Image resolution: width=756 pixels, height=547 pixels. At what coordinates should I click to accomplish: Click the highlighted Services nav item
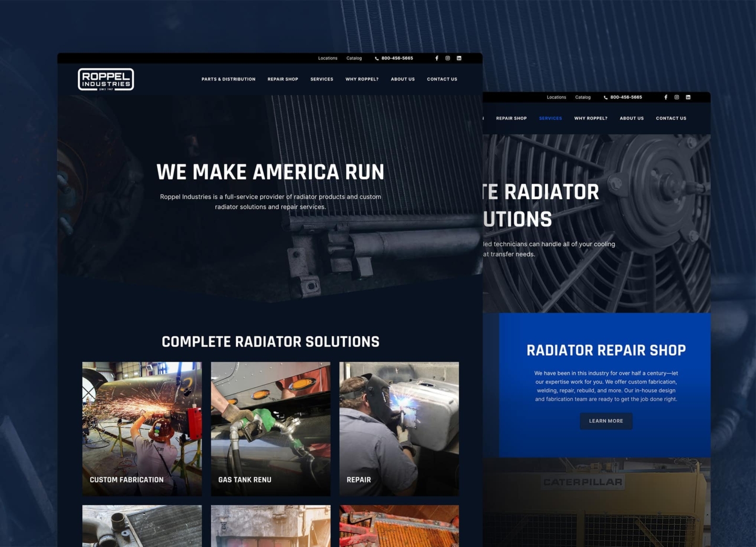[x=550, y=118]
